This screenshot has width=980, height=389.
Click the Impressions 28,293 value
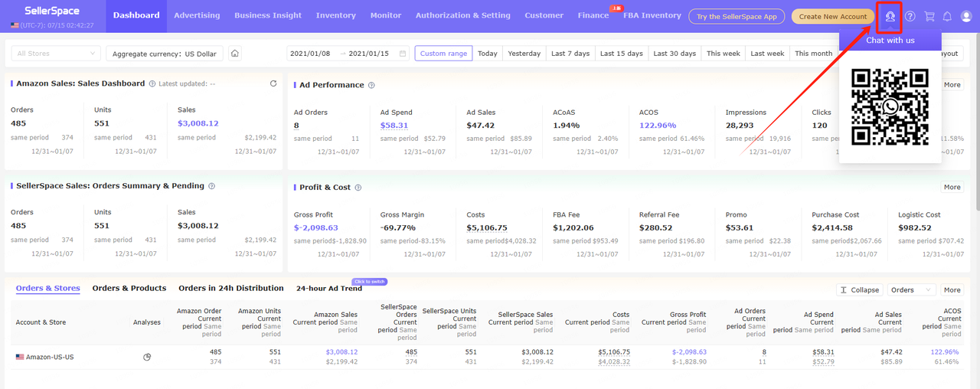click(740, 125)
